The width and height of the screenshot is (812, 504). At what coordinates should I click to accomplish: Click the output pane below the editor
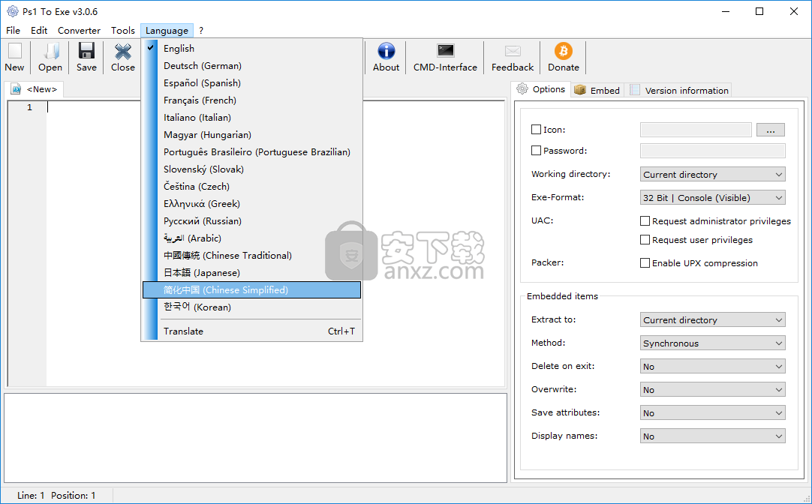coord(255,438)
